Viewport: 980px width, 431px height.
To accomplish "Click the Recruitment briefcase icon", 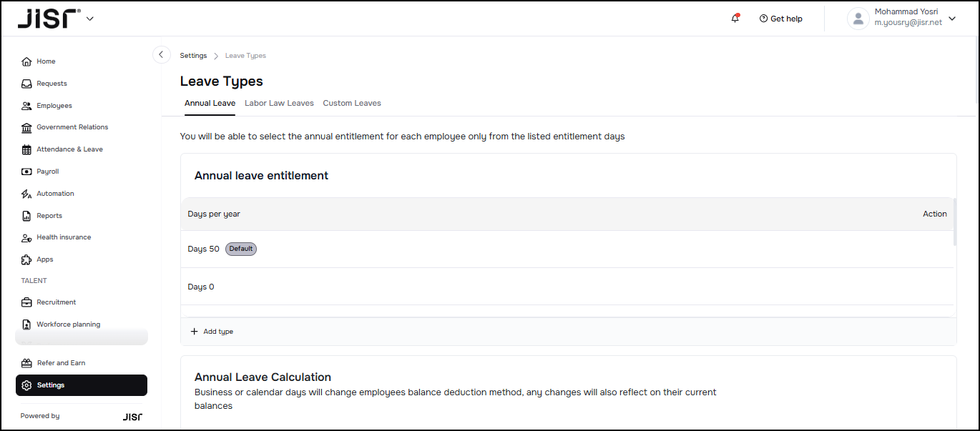I will point(26,302).
